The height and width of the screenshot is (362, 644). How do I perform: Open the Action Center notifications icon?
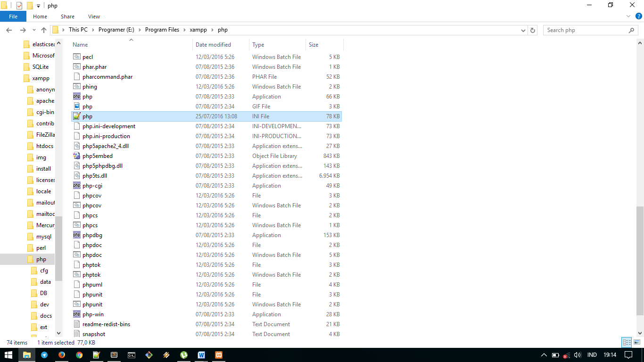[x=628, y=355]
